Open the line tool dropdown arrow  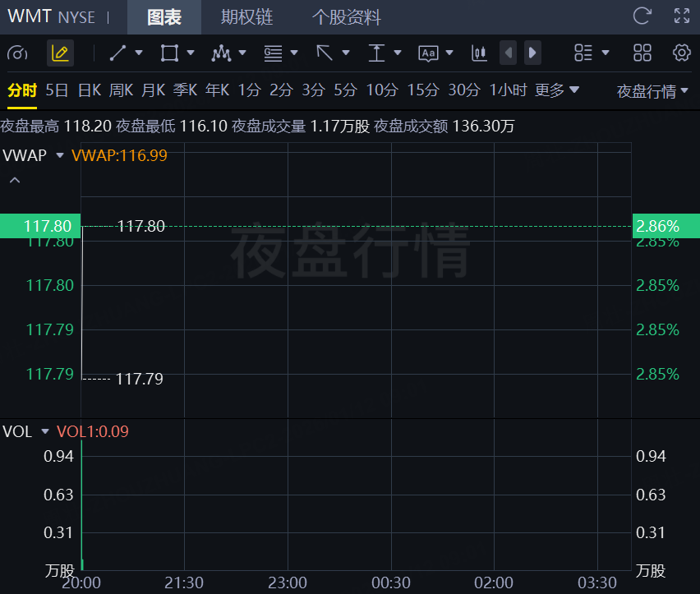coord(139,53)
